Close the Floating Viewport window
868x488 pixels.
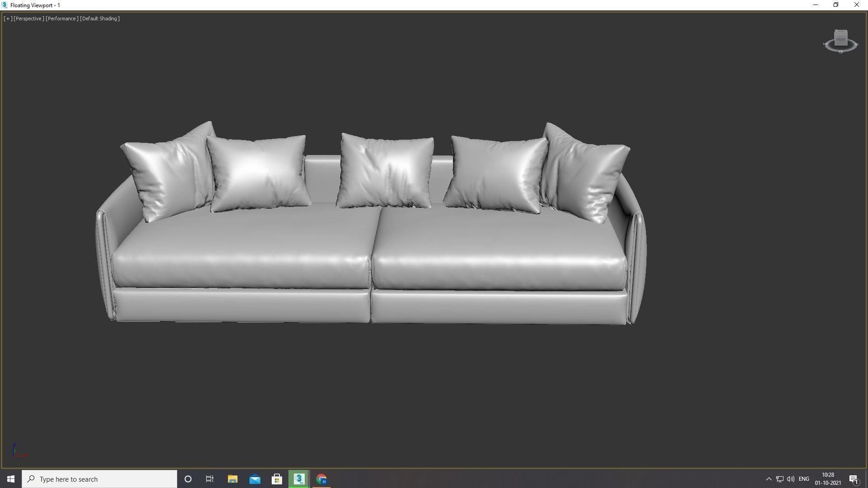point(857,5)
